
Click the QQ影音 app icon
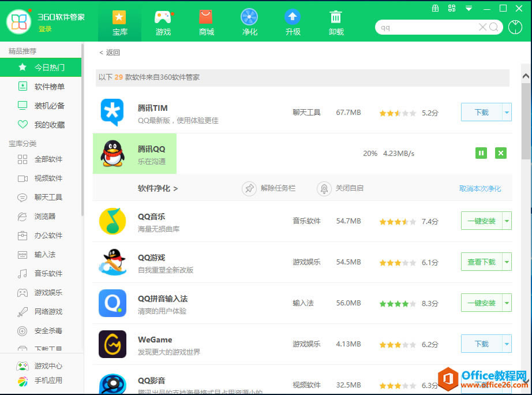(113, 384)
